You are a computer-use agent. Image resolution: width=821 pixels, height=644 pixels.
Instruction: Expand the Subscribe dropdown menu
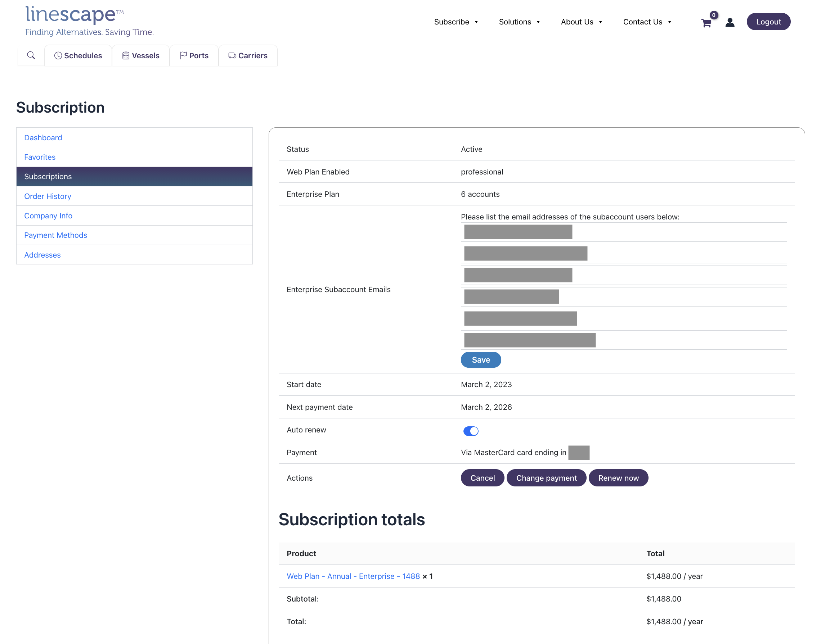pos(456,22)
